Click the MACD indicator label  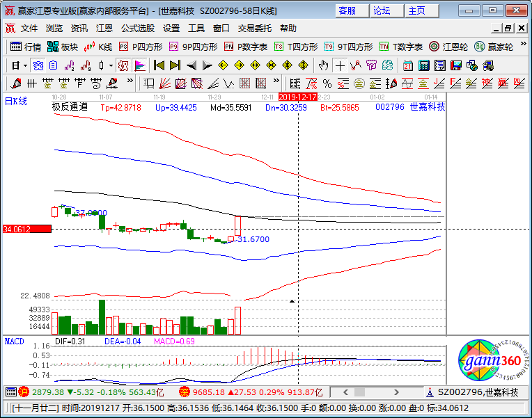point(14,341)
